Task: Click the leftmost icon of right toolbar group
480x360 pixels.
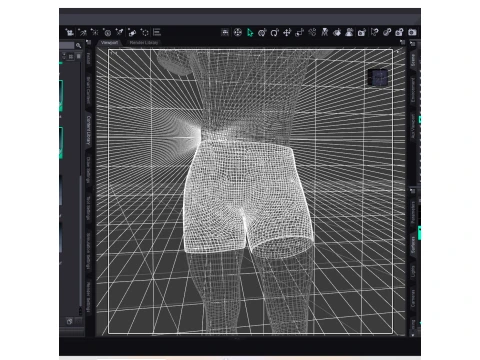Action: click(x=225, y=32)
